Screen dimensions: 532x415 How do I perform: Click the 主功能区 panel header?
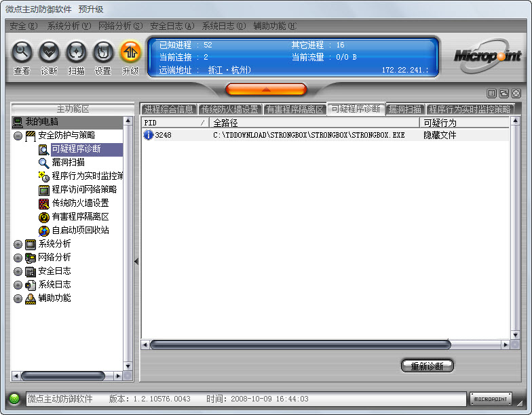(x=73, y=108)
